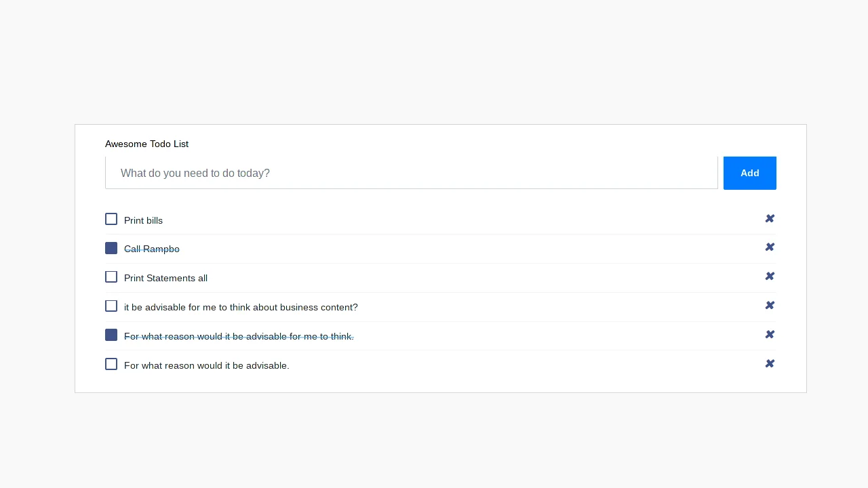Remove the last "For what reason would it be advisable" item
Screen dimensions: 868x488
point(770,363)
